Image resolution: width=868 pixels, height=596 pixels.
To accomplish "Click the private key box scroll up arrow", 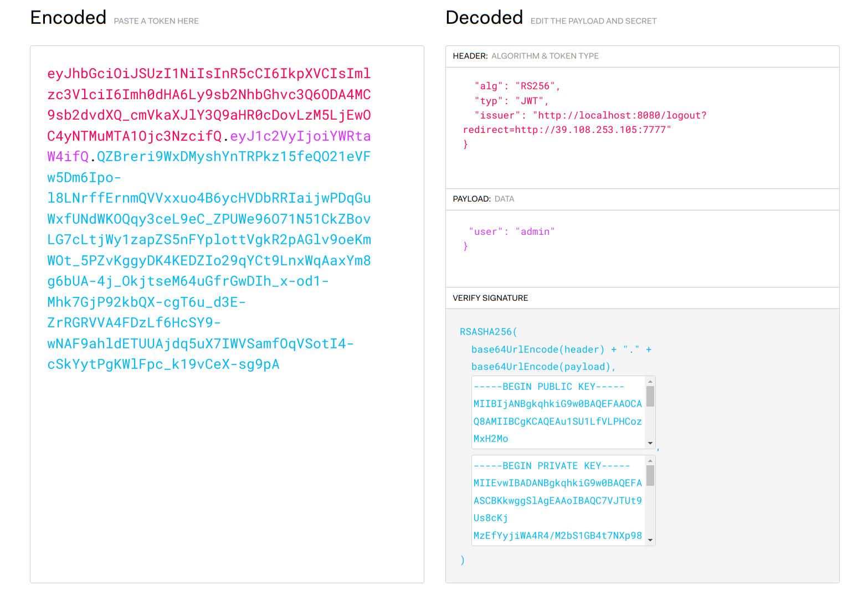I will 650,460.
